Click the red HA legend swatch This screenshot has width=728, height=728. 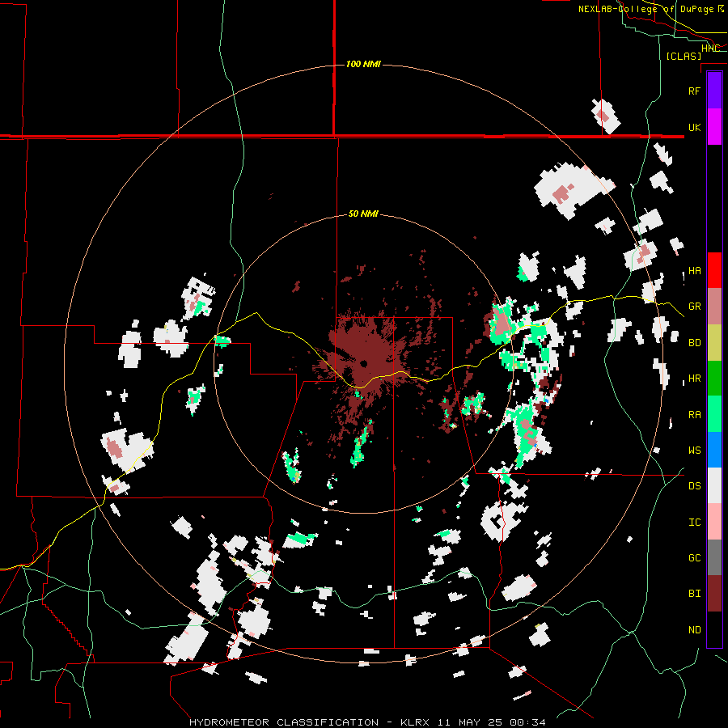tap(714, 269)
